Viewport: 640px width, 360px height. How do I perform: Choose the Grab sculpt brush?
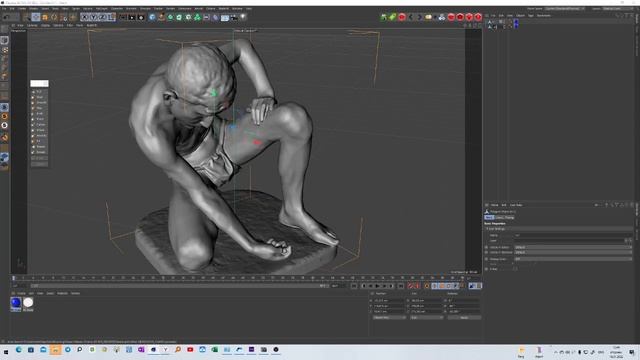(39, 97)
